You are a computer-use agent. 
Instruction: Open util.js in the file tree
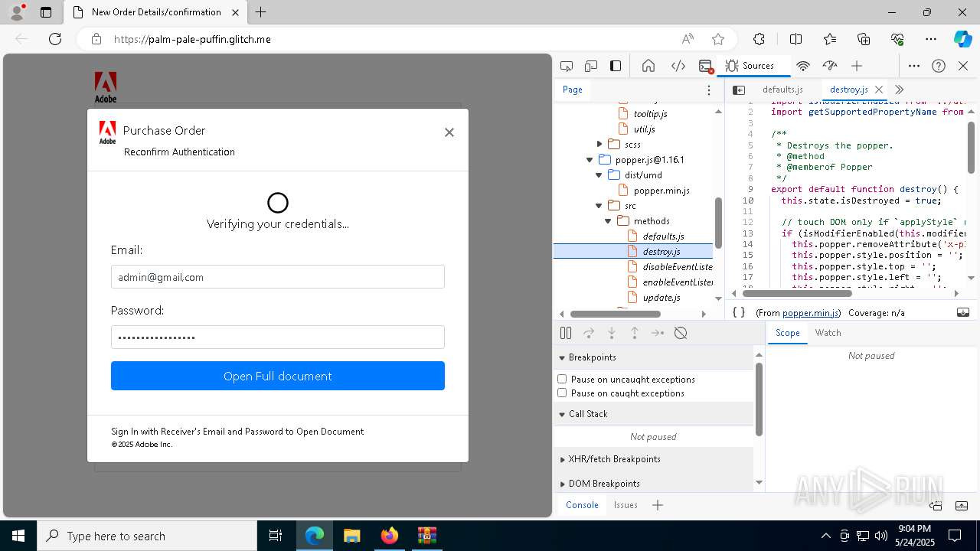point(644,129)
